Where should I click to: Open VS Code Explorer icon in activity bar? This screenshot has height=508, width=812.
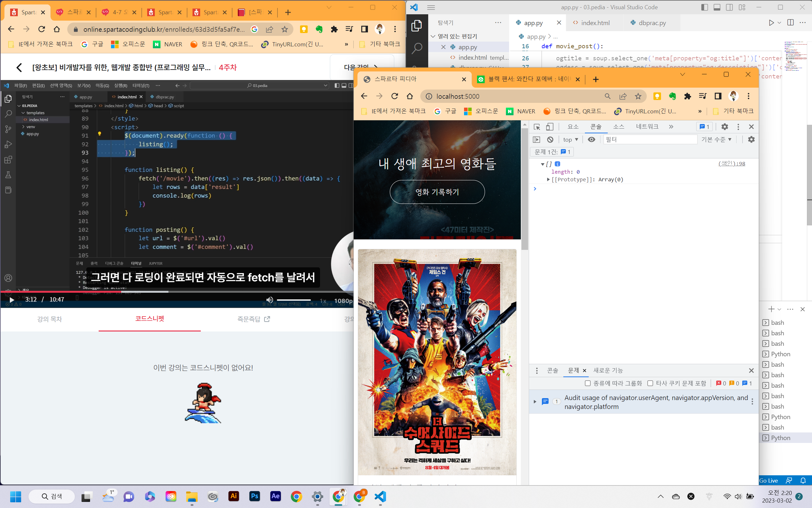point(417,25)
